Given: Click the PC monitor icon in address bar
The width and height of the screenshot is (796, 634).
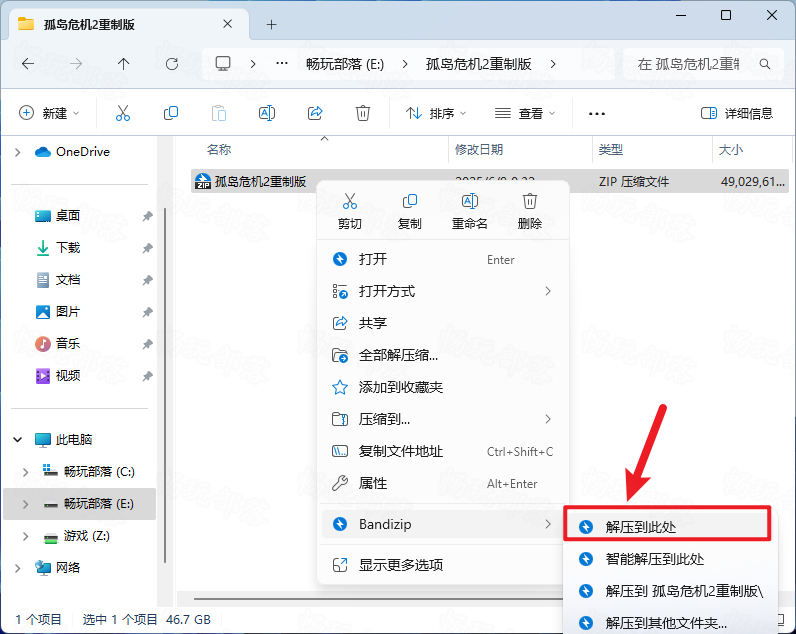Looking at the screenshot, I should 223,63.
